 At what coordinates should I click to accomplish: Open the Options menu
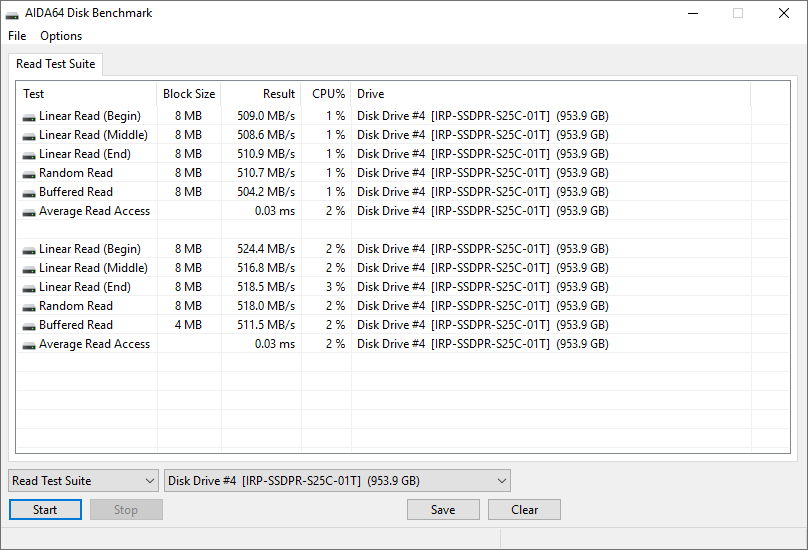(x=61, y=36)
